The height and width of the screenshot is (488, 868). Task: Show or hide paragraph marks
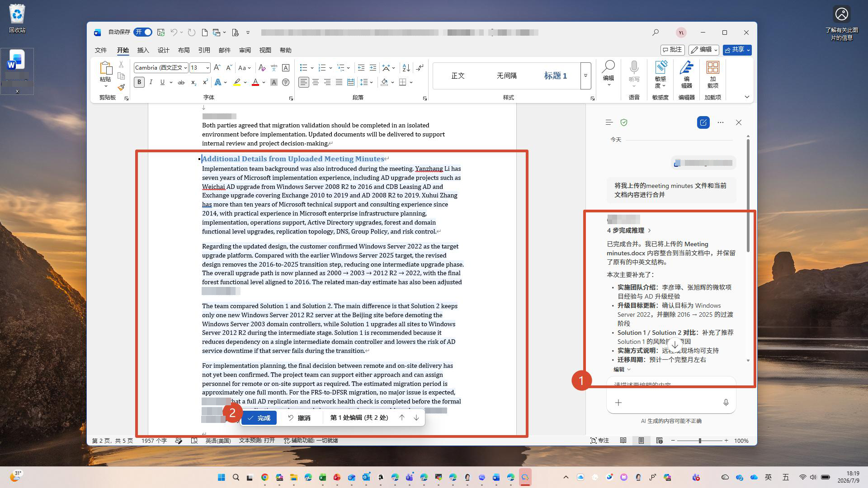[x=420, y=68]
